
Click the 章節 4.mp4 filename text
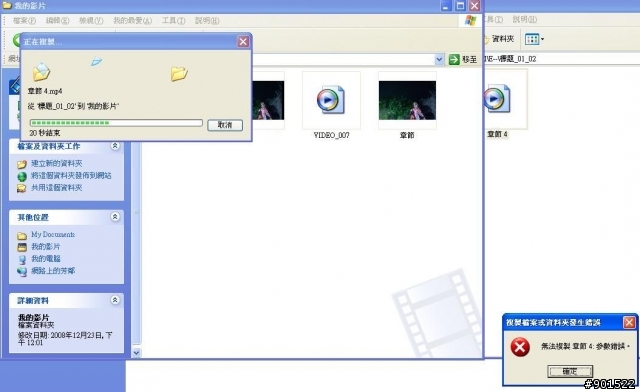coord(45,91)
